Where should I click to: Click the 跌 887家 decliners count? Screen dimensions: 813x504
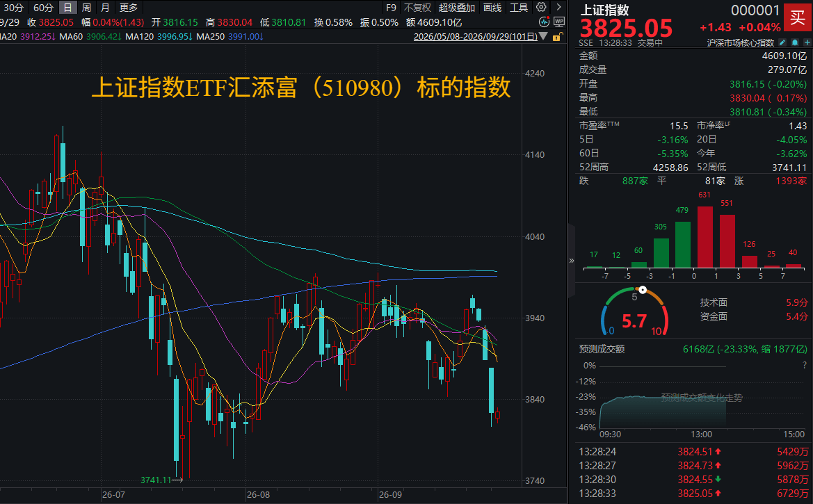point(635,181)
